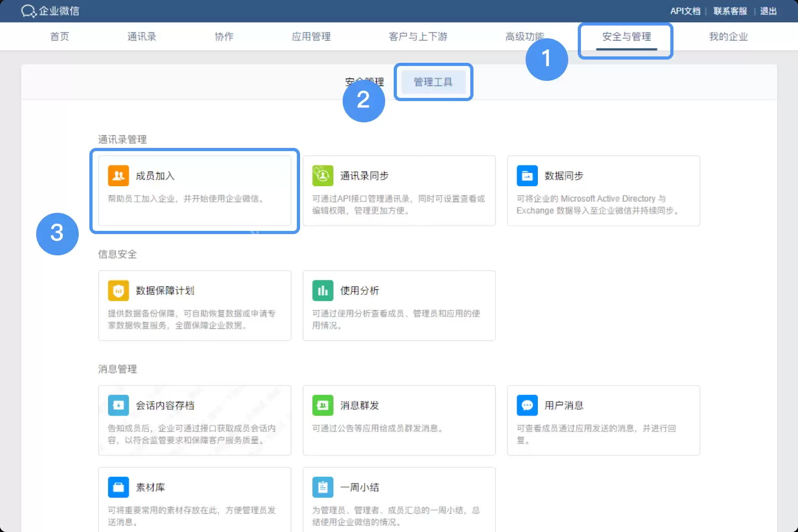Image resolution: width=798 pixels, height=532 pixels.
Task: Select the 一周小结 weekly summary icon
Action: 323,487
